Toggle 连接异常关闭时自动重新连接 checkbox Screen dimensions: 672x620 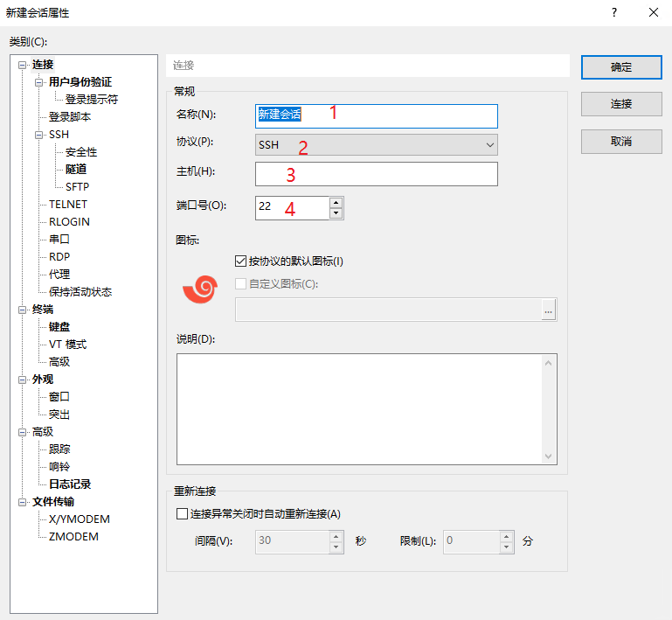[x=182, y=514]
